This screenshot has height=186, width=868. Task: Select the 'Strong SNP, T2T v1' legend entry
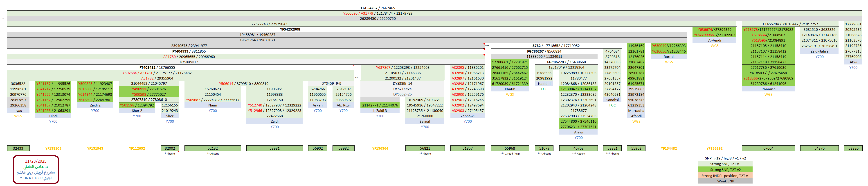[725, 164]
